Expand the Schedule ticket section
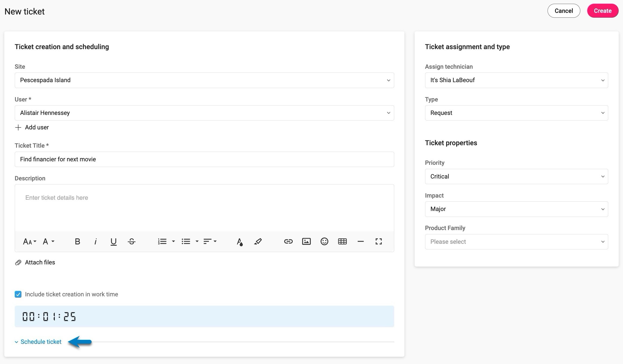The width and height of the screenshot is (623, 364). click(x=38, y=342)
